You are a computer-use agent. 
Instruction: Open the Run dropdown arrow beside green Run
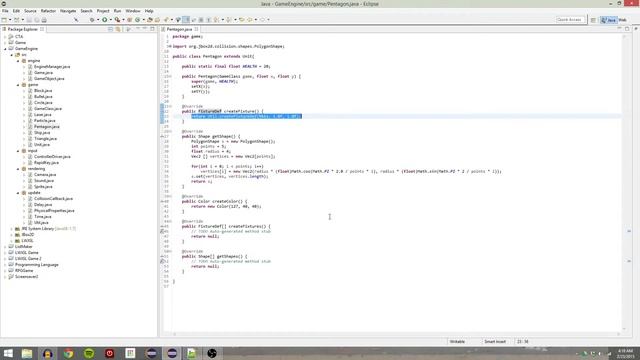(x=110, y=20)
